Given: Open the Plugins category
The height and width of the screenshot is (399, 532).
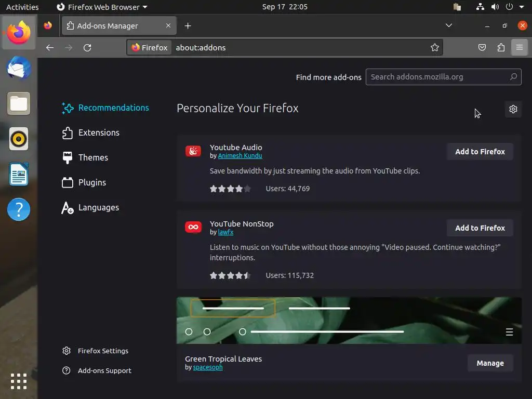Looking at the screenshot, I should (x=84, y=182).
